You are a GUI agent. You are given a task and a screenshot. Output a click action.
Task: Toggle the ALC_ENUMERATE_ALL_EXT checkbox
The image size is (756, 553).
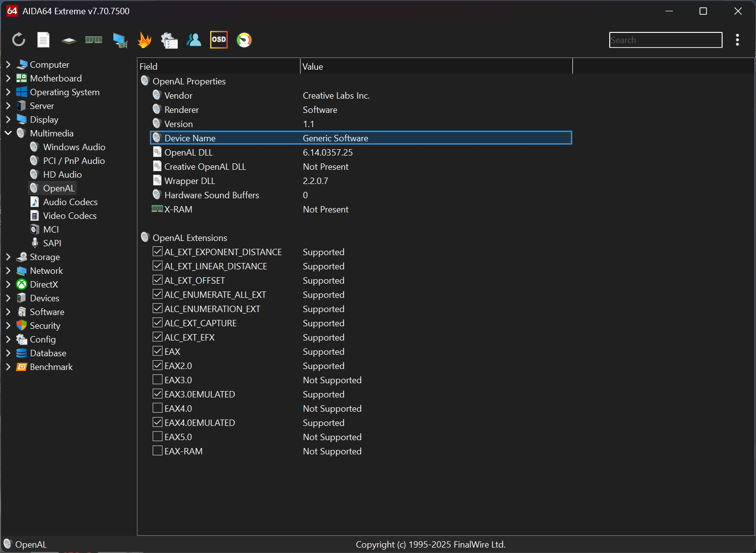(158, 294)
